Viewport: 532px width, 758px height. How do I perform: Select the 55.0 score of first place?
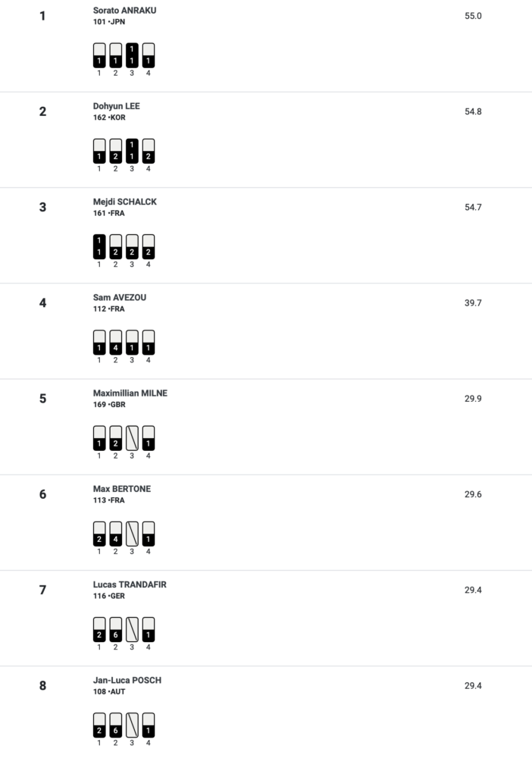(473, 15)
